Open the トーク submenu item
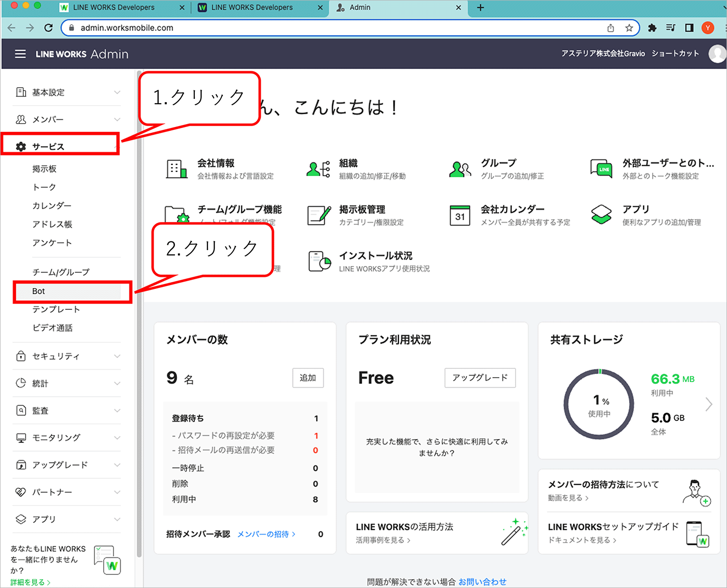727x588 pixels. click(44, 187)
